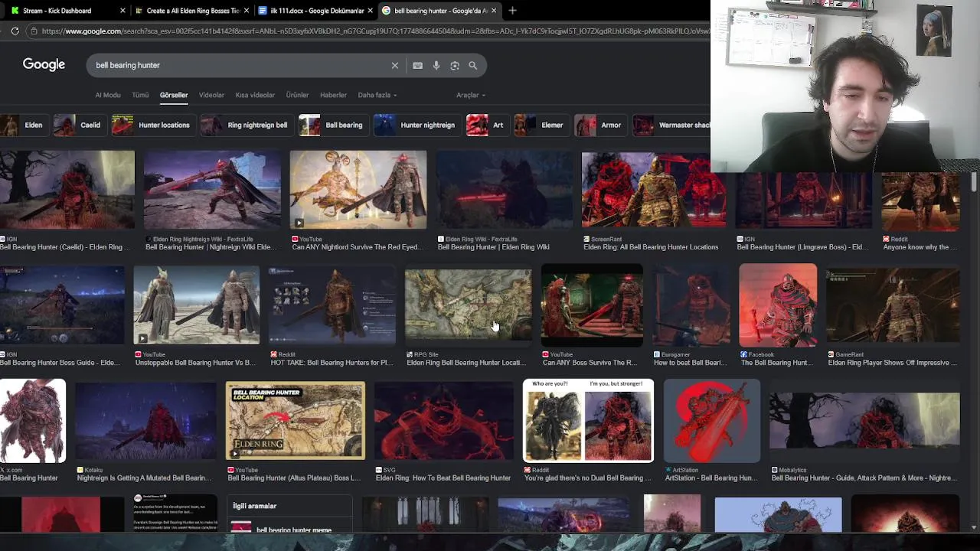The height and width of the screenshot is (551, 980).
Task: Open Elden Ring Wiki Fextralife dark image
Action: 504,190
